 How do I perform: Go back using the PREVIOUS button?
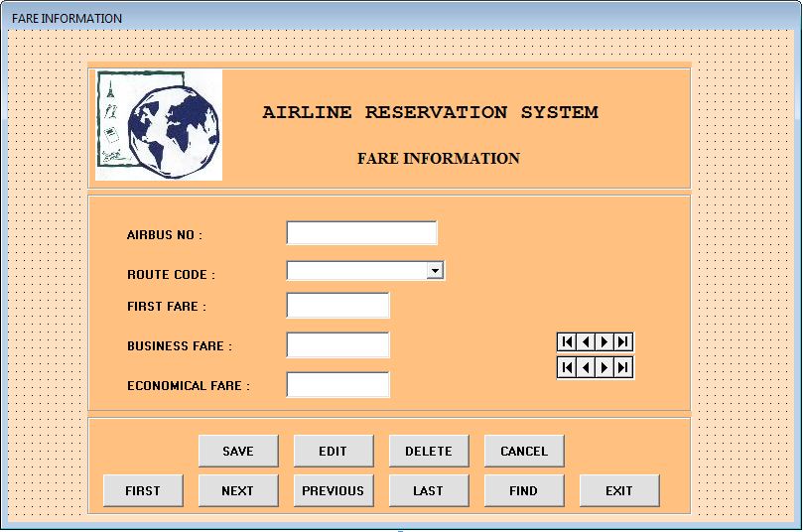(334, 490)
